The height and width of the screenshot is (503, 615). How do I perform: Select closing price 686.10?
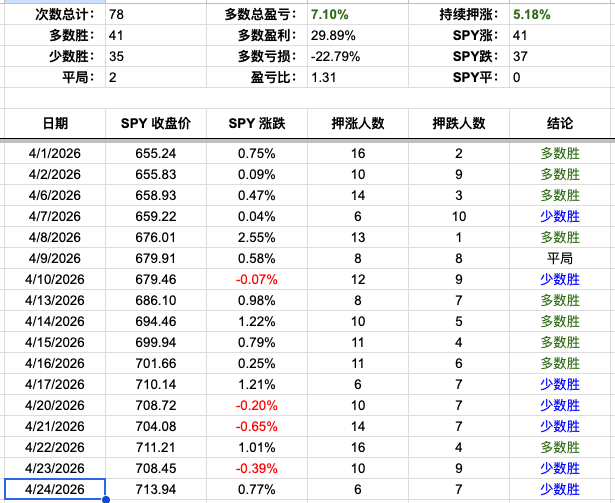click(x=156, y=301)
